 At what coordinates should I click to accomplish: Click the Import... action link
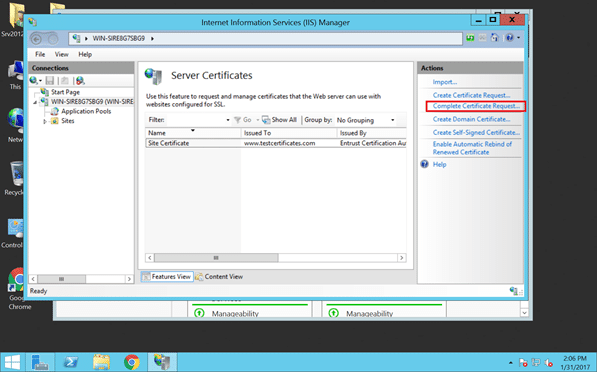point(445,82)
